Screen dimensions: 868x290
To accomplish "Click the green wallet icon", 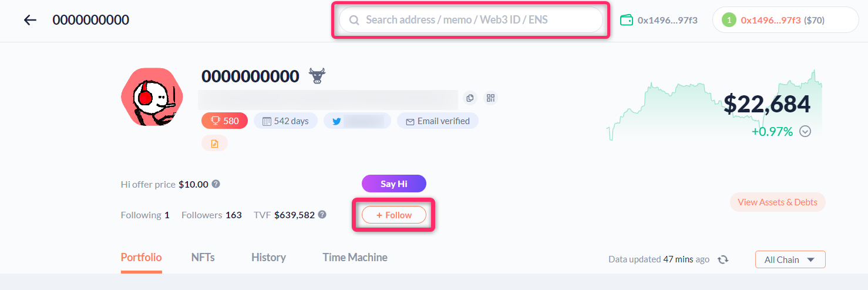I will click(x=627, y=20).
